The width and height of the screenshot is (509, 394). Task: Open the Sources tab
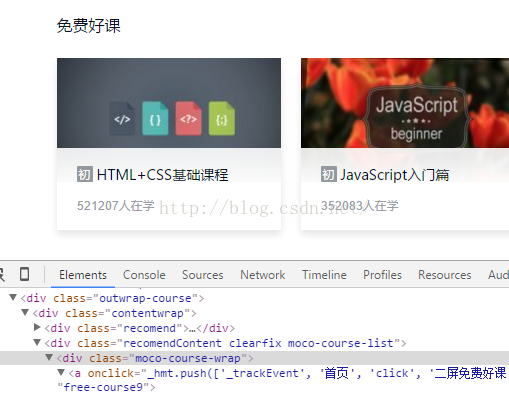tap(202, 275)
